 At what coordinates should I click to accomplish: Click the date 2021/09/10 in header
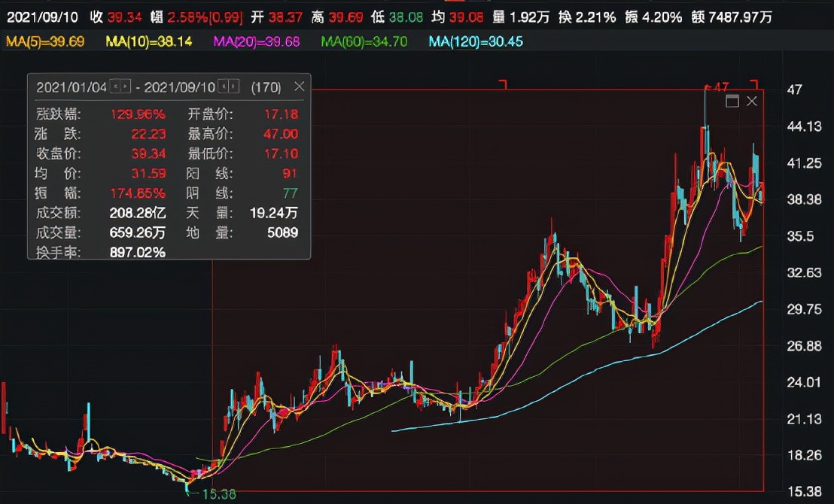pyautogui.click(x=41, y=17)
